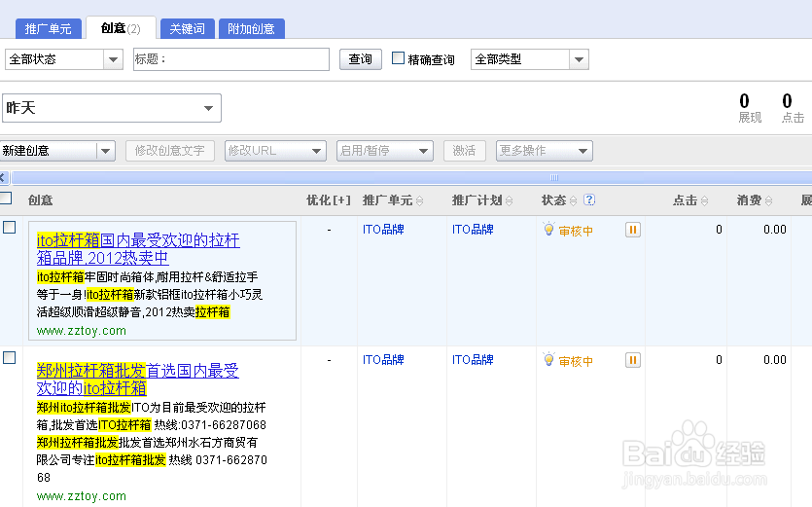Image resolution: width=812 pixels, height=507 pixels.
Task: Open the 更多操作 dropdown
Action: click(544, 151)
